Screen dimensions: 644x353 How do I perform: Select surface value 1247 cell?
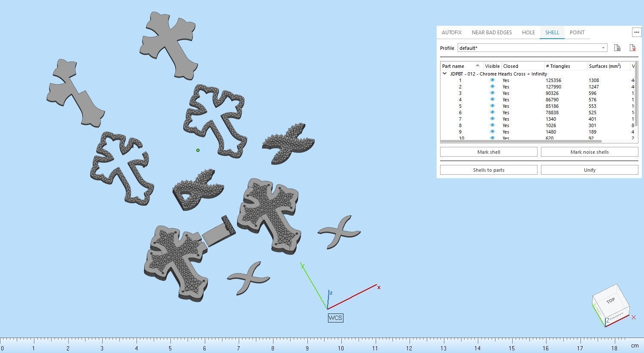[594, 87]
